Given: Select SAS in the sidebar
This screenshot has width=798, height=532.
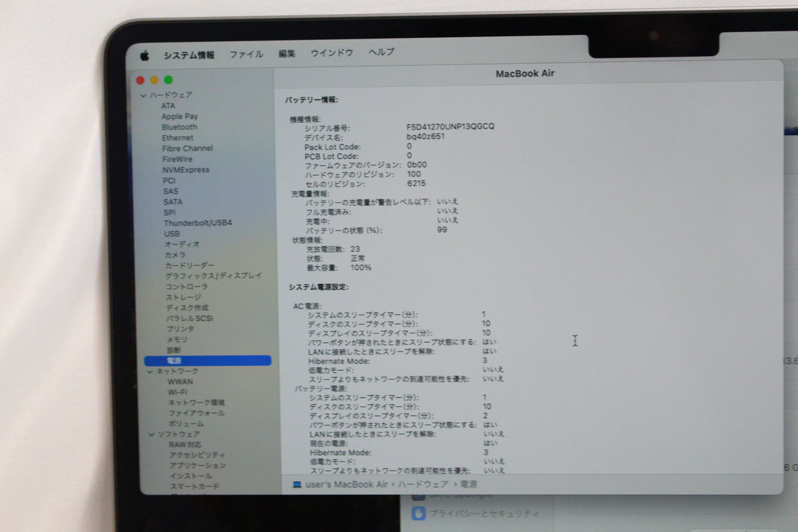Looking at the screenshot, I should pyautogui.click(x=171, y=191).
